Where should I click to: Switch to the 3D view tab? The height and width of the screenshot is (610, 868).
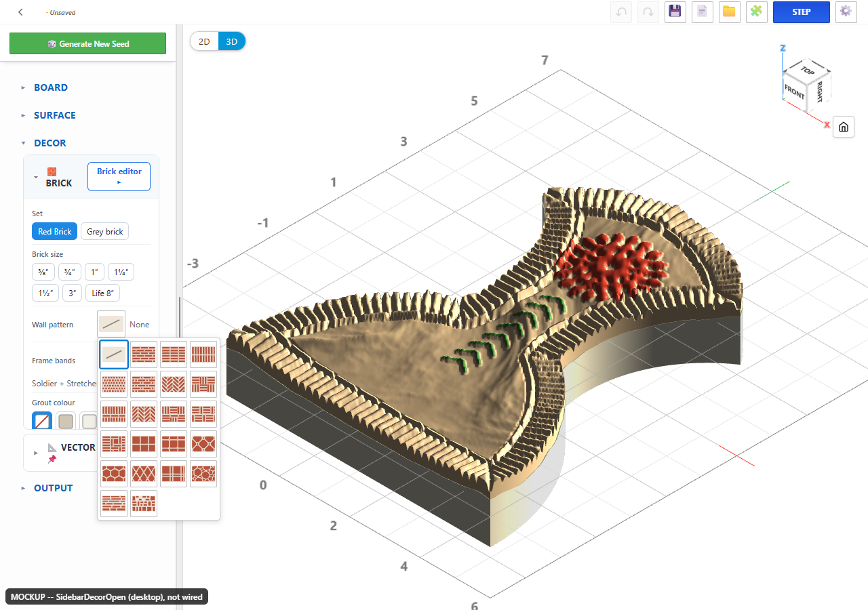click(x=232, y=41)
